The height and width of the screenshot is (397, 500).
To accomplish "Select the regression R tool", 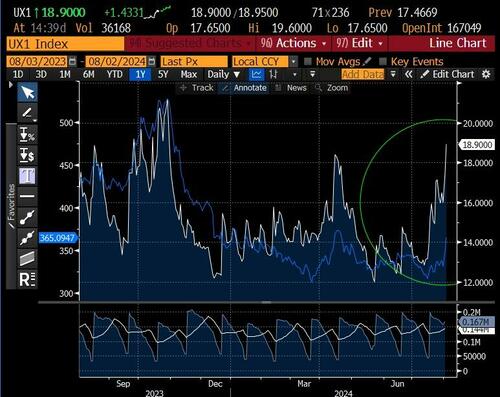I will [27, 279].
